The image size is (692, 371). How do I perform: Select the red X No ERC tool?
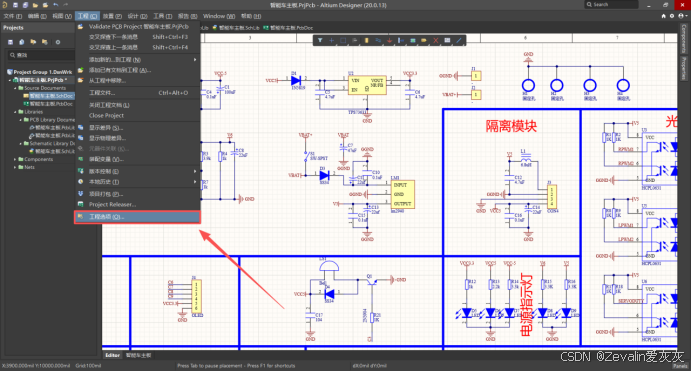pos(436,40)
